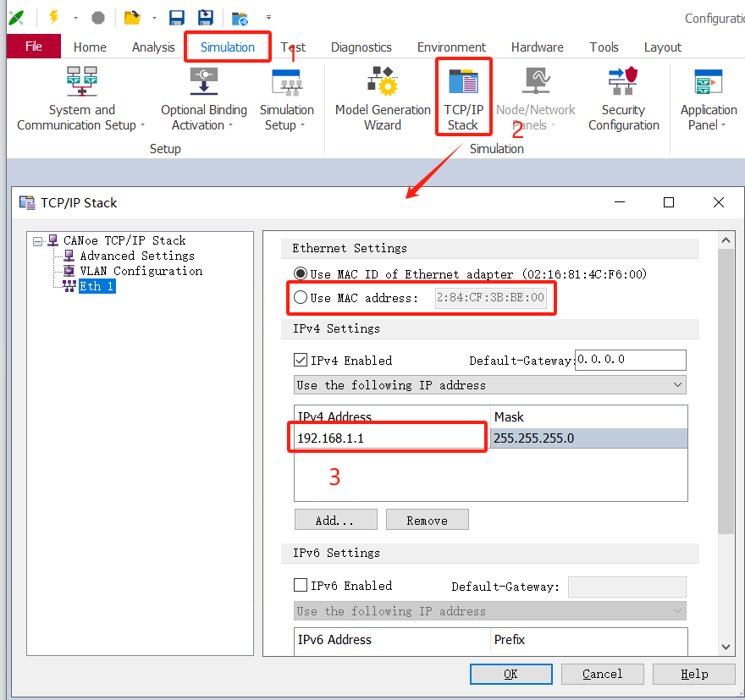Uncheck the IPv4 Enabled checkbox
The height and width of the screenshot is (700, 745).
click(301, 361)
